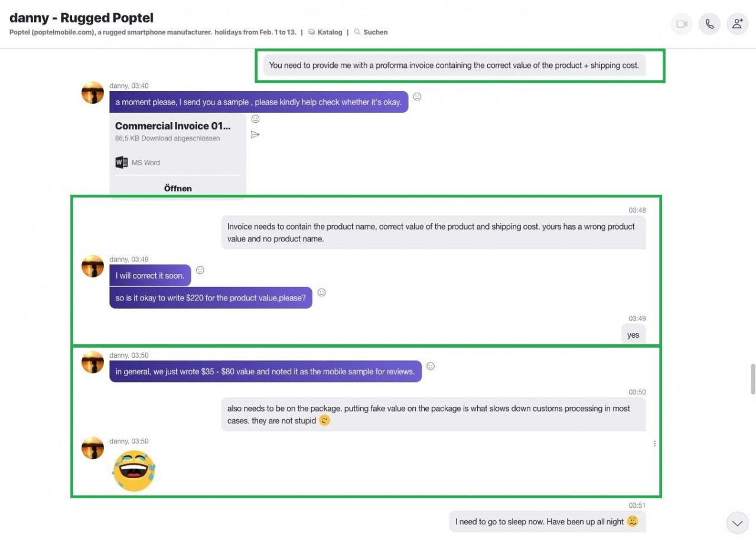
Task: React to the '$35 - $80 value' message
Action: (431, 366)
